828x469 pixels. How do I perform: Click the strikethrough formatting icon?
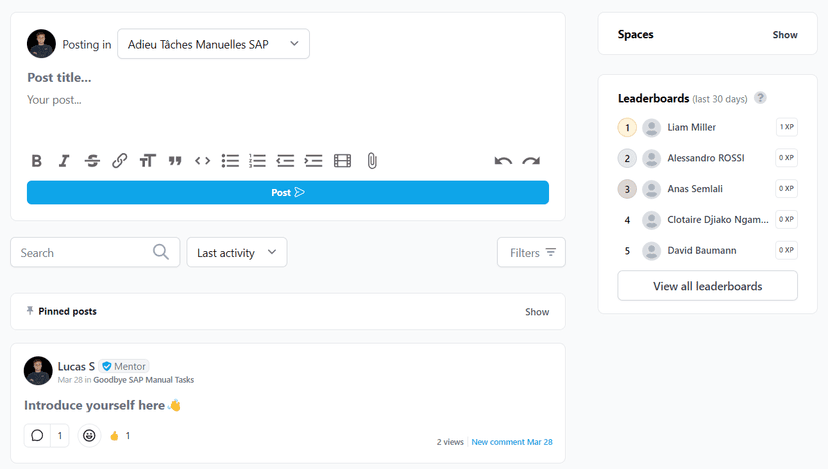92,161
